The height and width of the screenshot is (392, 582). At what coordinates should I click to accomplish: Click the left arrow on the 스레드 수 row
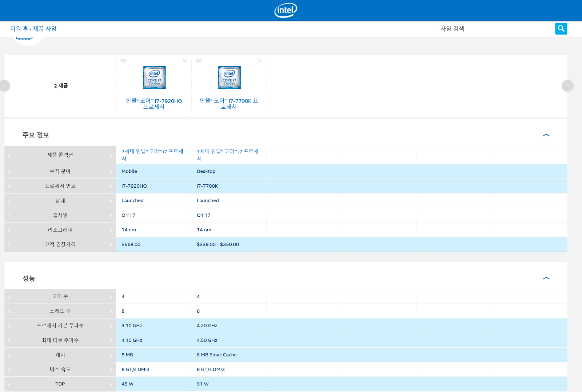[9, 311]
